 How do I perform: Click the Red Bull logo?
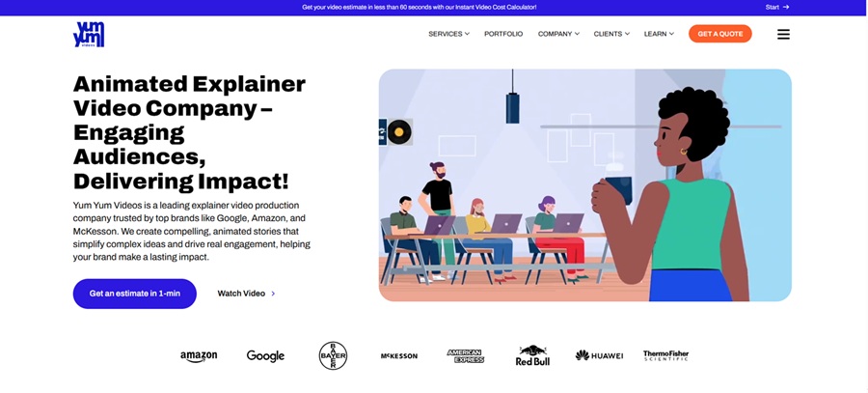[x=532, y=355]
